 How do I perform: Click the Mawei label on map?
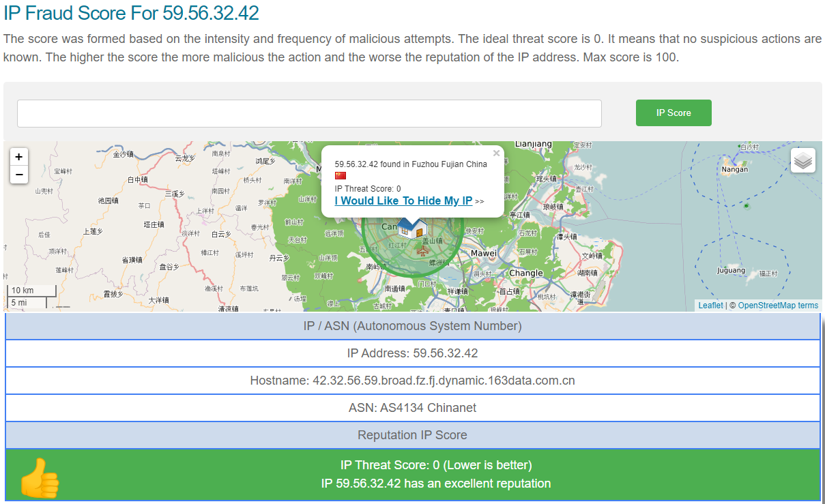point(484,253)
